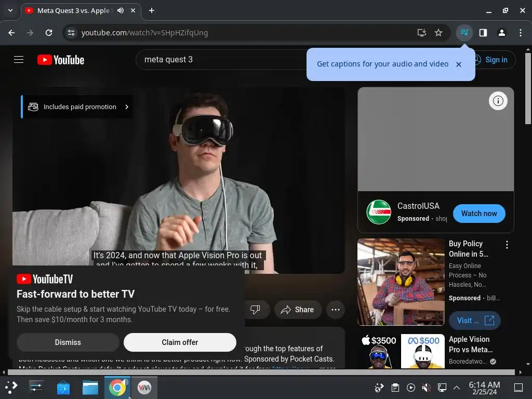The width and height of the screenshot is (532, 399).
Task: Toggle the browser side panel
Action: point(483,33)
